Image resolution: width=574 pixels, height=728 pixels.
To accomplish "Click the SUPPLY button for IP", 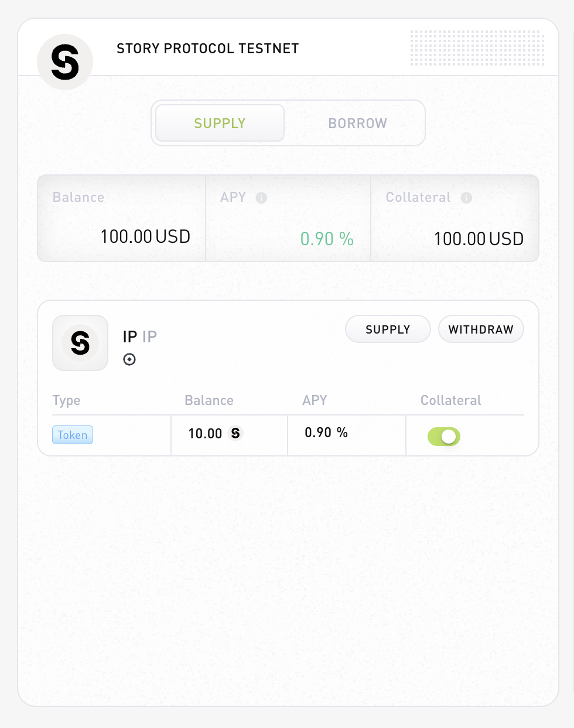I will (388, 329).
